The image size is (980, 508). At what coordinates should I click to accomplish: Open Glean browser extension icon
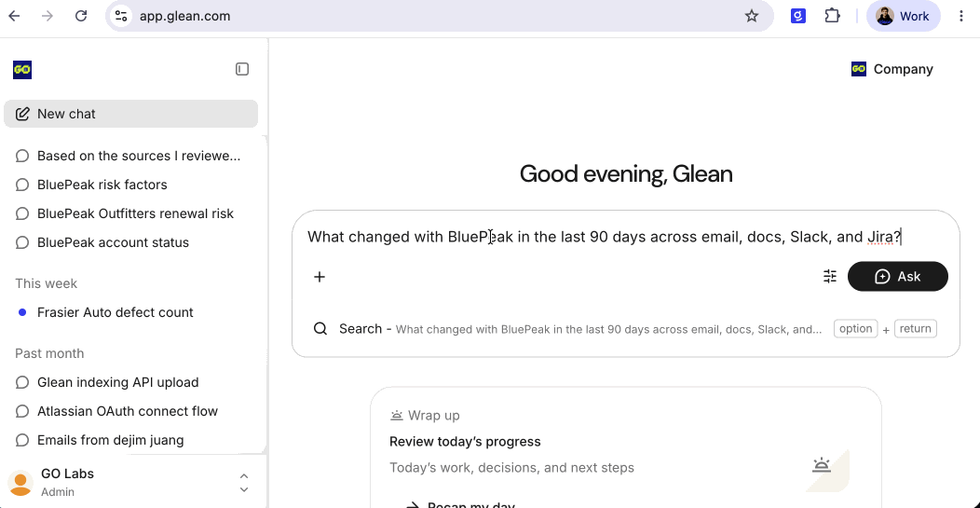[x=797, y=16]
